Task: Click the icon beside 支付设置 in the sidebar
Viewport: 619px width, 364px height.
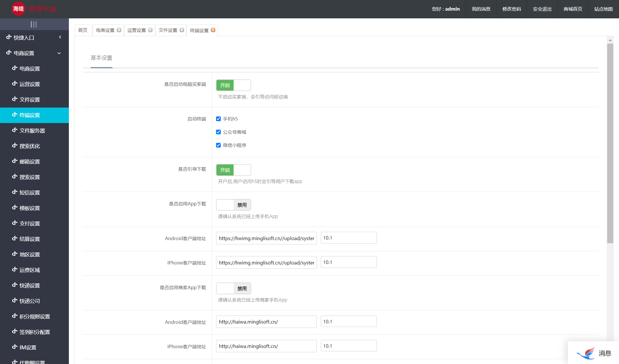Action: (15, 223)
